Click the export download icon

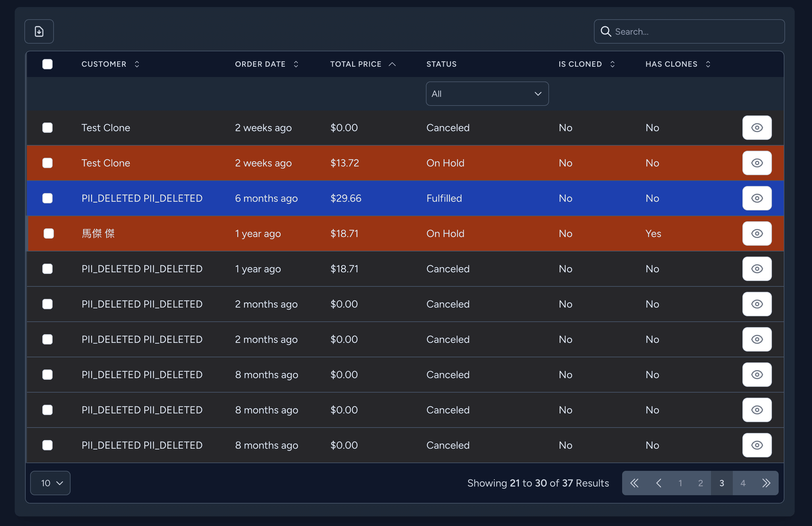click(39, 31)
